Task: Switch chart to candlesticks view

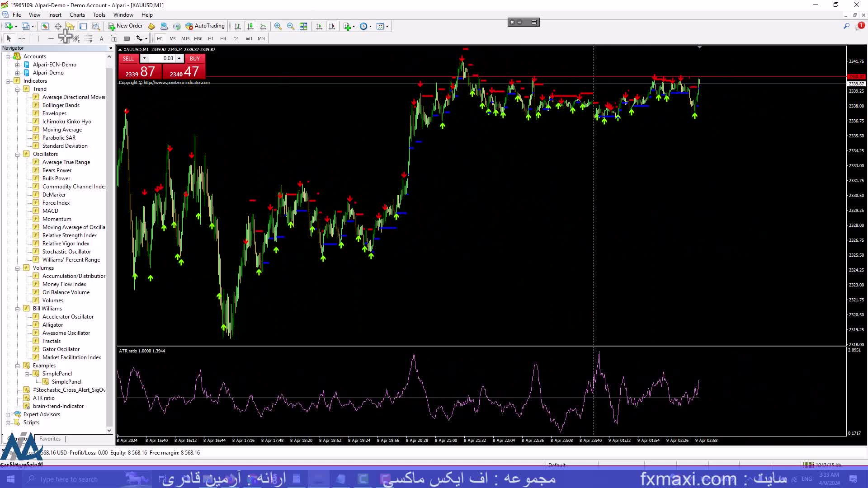Action: pyautogui.click(x=250, y=26)
